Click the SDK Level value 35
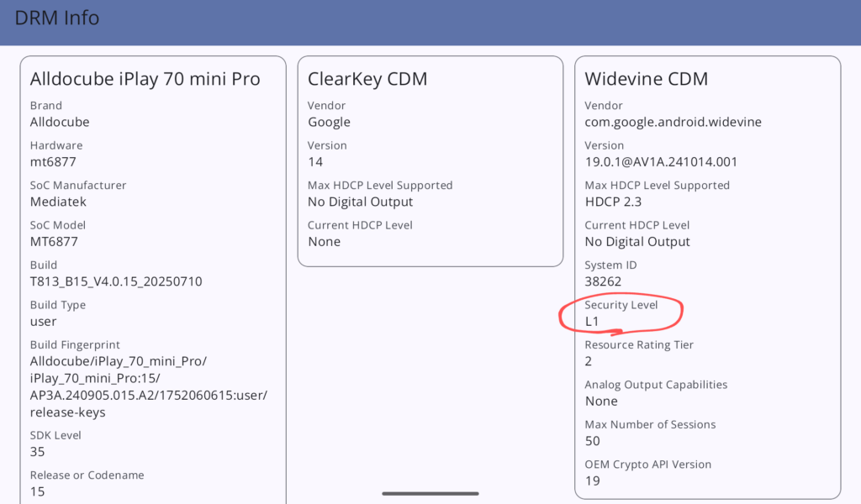The image size is (861, 504). coord(37,452)
